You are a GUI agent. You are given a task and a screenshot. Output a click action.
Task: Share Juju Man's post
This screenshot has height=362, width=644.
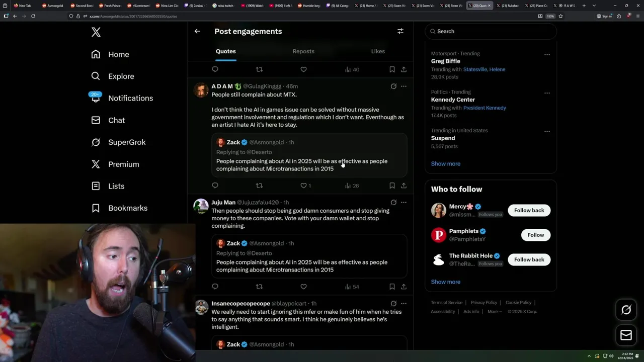coord(404,287)
